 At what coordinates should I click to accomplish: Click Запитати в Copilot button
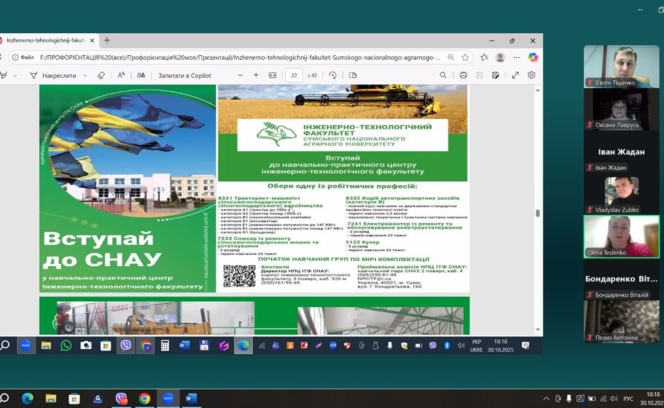[185, 75]
